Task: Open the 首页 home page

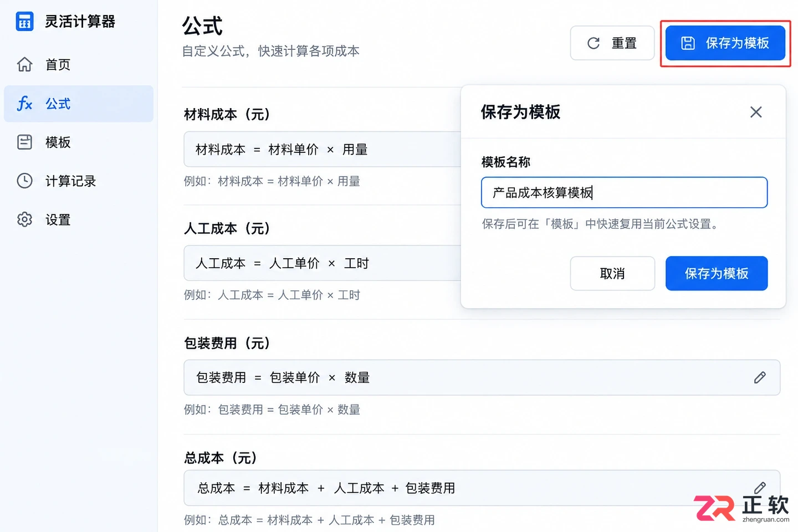Action: [78, 65]
